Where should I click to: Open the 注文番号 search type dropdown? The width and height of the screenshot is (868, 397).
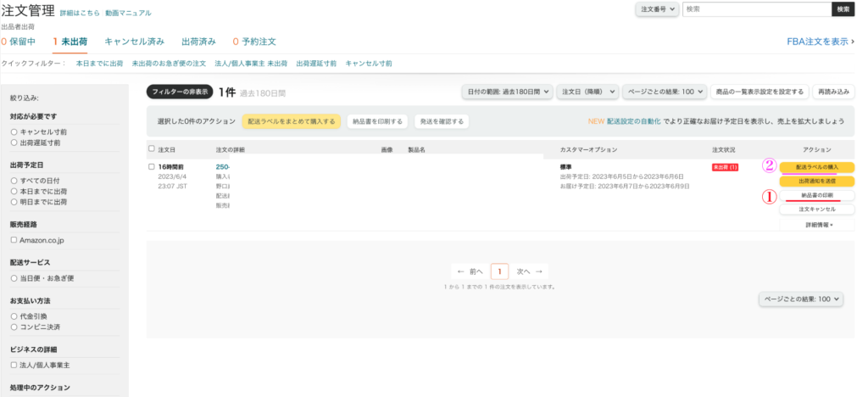(x=657, y=8)
